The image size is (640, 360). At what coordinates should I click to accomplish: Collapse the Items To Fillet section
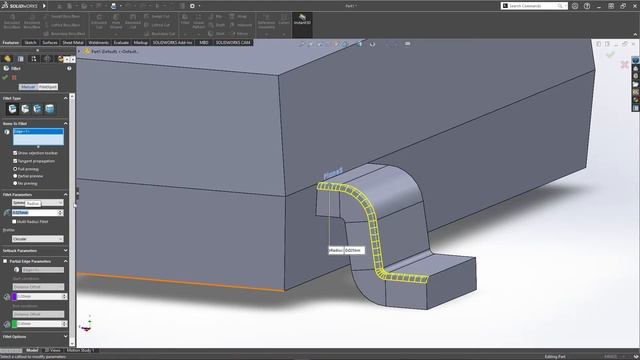[x=65, y=124]
